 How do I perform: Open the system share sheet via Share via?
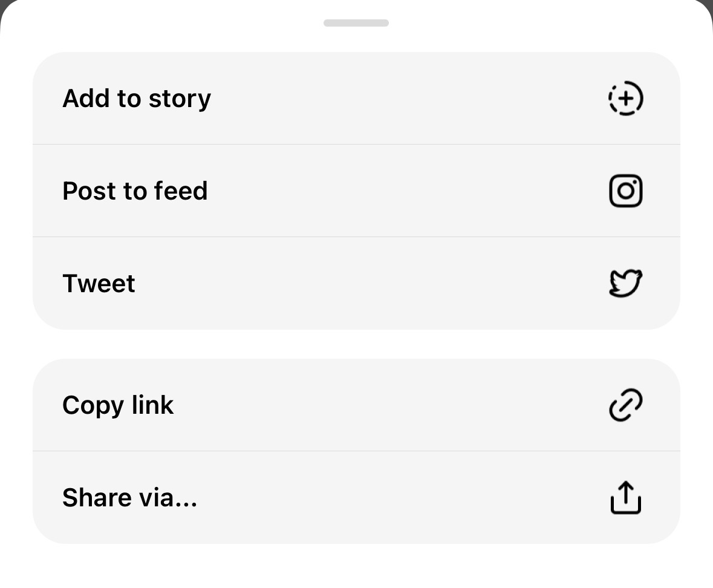[x=356, y=498]
